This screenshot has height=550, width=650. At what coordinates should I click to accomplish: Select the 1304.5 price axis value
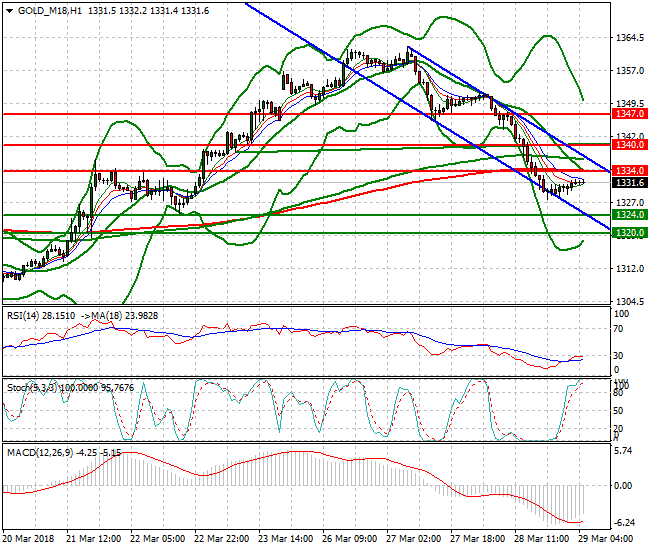[630, 301]
